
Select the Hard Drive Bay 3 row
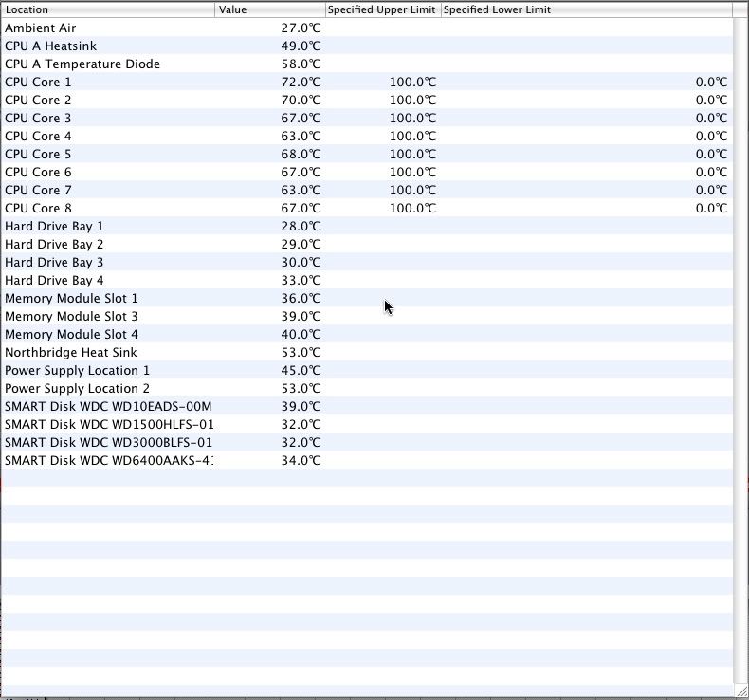point(367,262)
